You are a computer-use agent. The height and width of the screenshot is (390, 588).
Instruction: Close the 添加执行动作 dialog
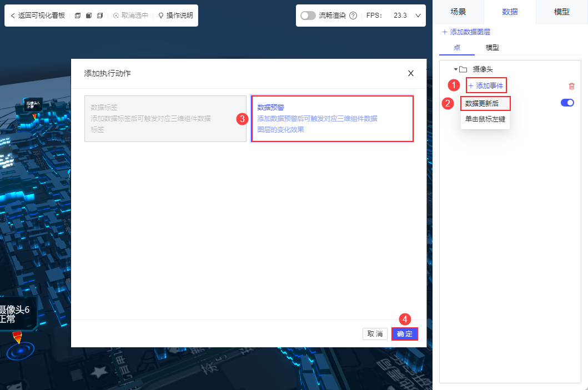(411, 73)
